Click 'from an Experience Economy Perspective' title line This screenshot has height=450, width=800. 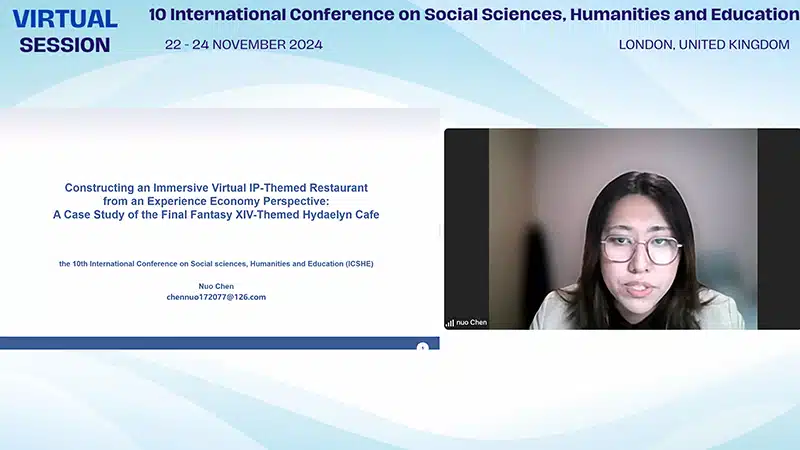[x=216, y=201]
